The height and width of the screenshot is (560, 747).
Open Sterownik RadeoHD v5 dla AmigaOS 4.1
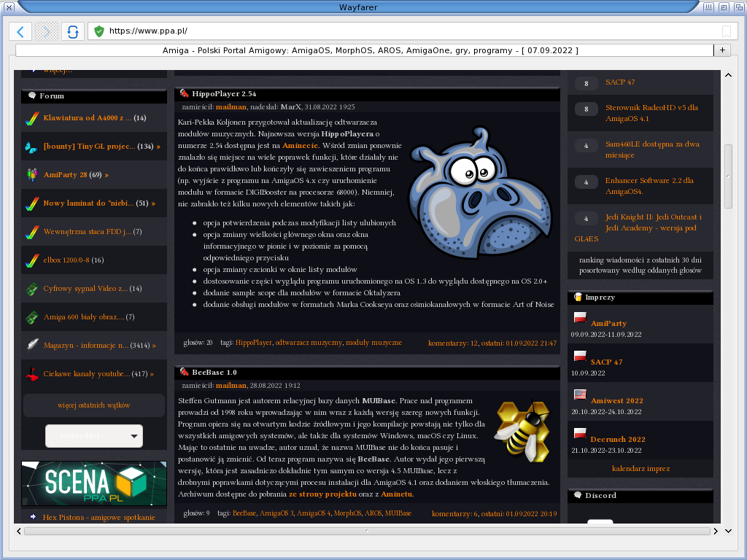651,113
